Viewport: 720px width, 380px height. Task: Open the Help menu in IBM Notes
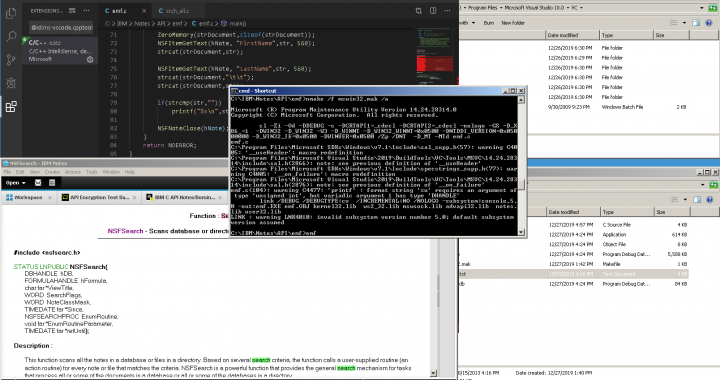[130, 172]
